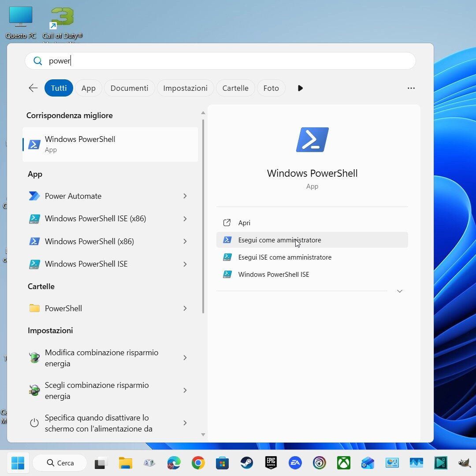Open Outlook from the taskbar
This screenshot has height=476, width=476.
(x=368, y=463)
